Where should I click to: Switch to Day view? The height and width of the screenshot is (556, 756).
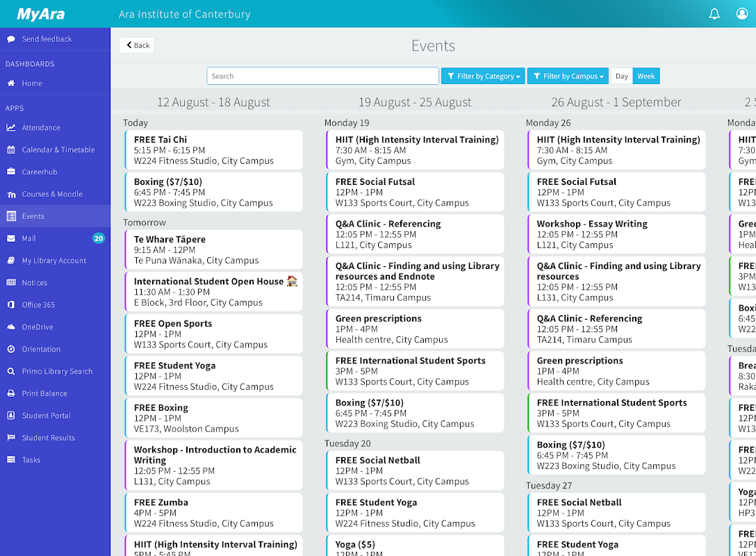tap(621, 76)
